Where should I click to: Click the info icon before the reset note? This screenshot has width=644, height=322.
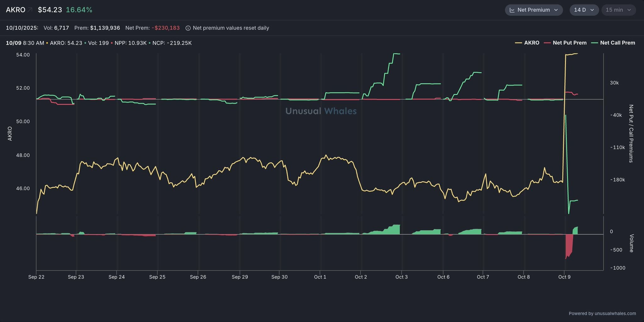click(188, 28)
